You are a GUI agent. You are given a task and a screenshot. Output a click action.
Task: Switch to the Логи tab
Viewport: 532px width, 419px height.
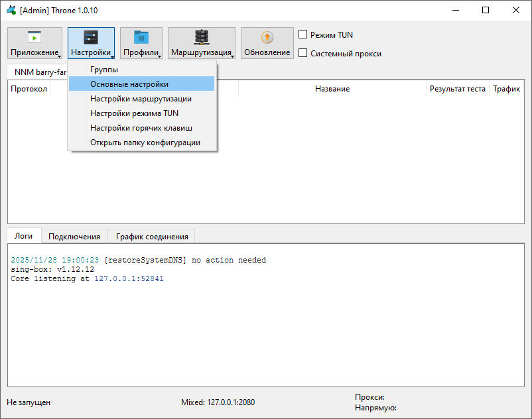coord(24,236)
